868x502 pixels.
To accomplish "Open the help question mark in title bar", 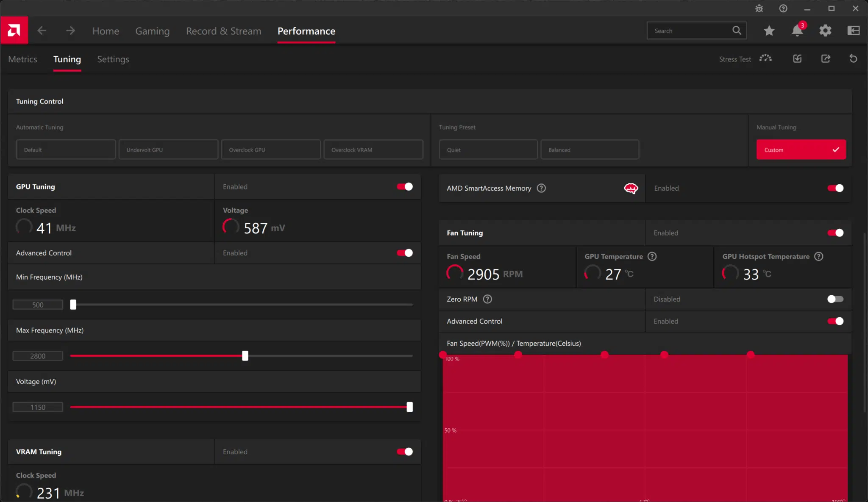I will coord(783,8).
